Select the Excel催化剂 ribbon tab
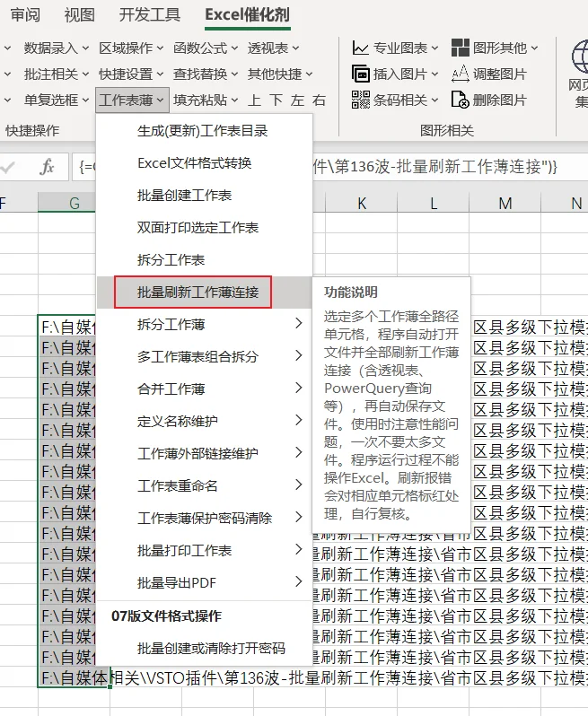The width and height of the screenshot is (588, 716). [x=247, y=15]
